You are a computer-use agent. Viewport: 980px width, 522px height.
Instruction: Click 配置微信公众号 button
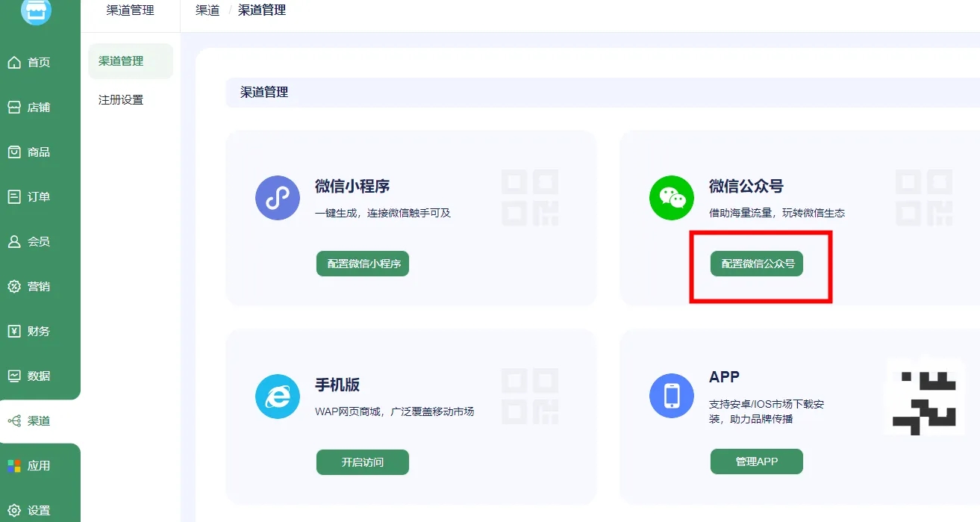(x=757, y=264)
